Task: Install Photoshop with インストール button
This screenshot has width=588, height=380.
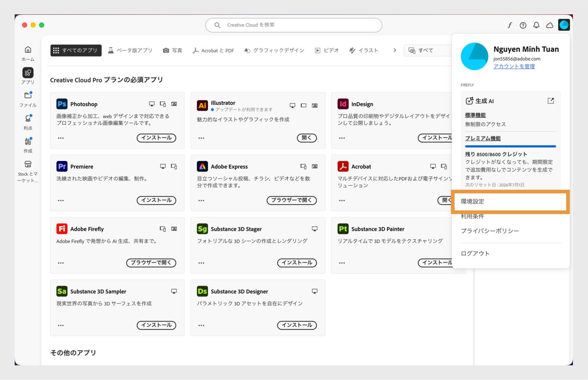Action: point(156,138)
